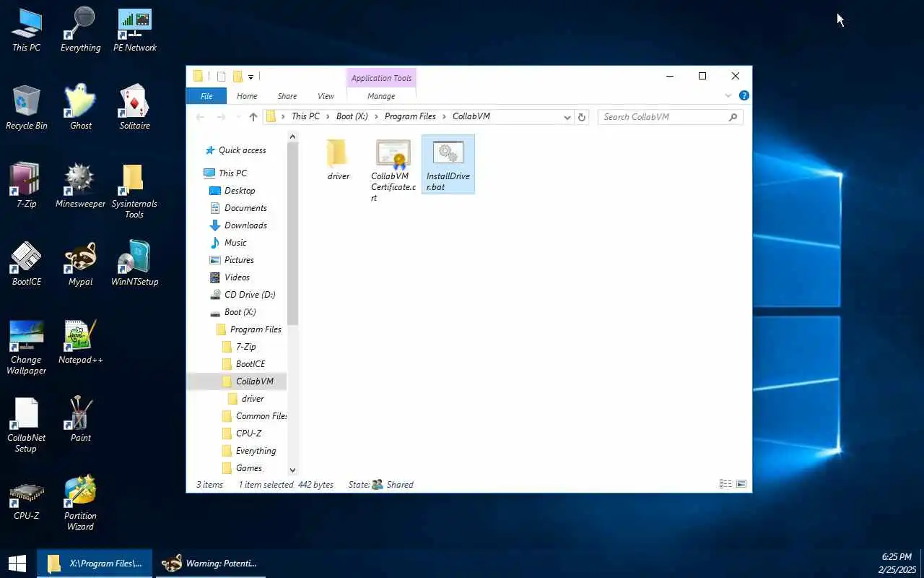Open the Recycle Bin desktop icon
The image size is (924, 578).
[x=27, y=108]
